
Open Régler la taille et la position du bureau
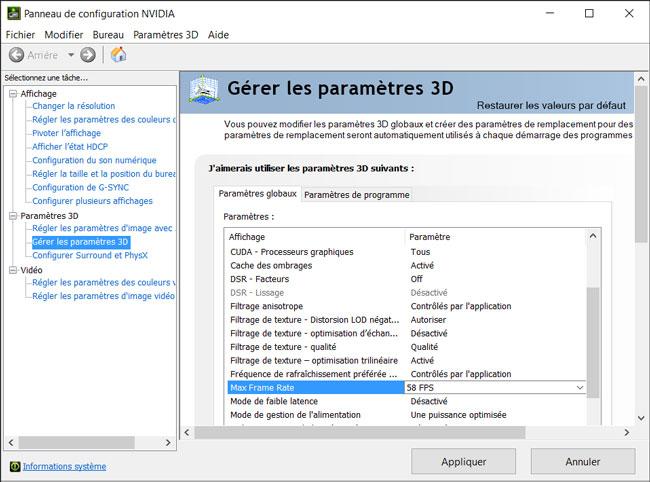tap(104, 174)
